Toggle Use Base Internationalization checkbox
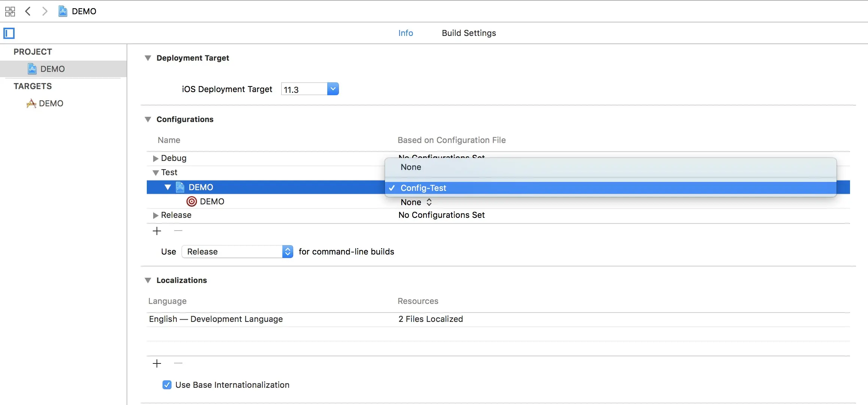The height and width of the screenshot is (405, 868). point(167,385)
